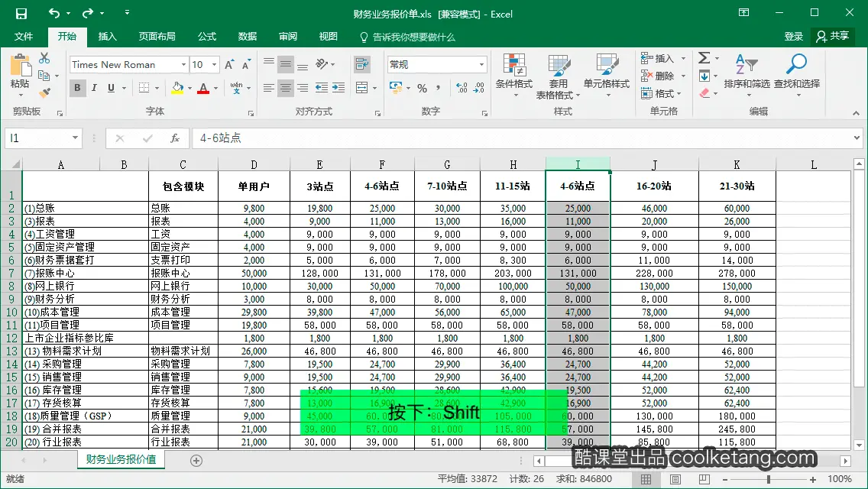Click the Save icon in title bar

21,13
